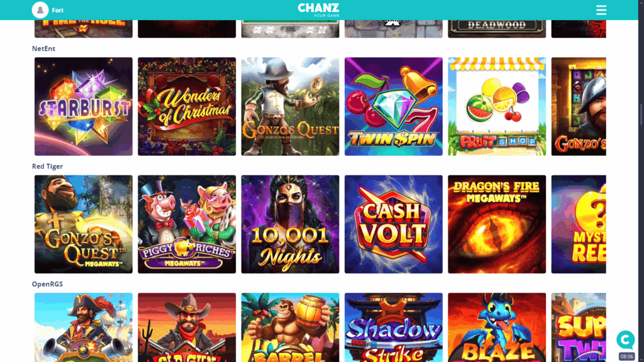Open Wonders of Christmas slot
The width and height of the screenshot is (644, 362).
pyautogui.click(x=187, y=106)
